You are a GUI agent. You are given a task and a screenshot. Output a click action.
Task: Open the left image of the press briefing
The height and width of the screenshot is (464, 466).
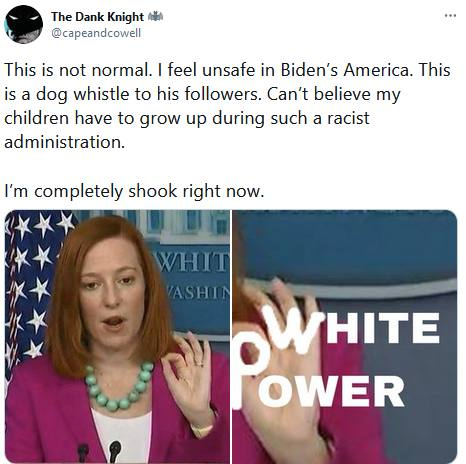117,336
